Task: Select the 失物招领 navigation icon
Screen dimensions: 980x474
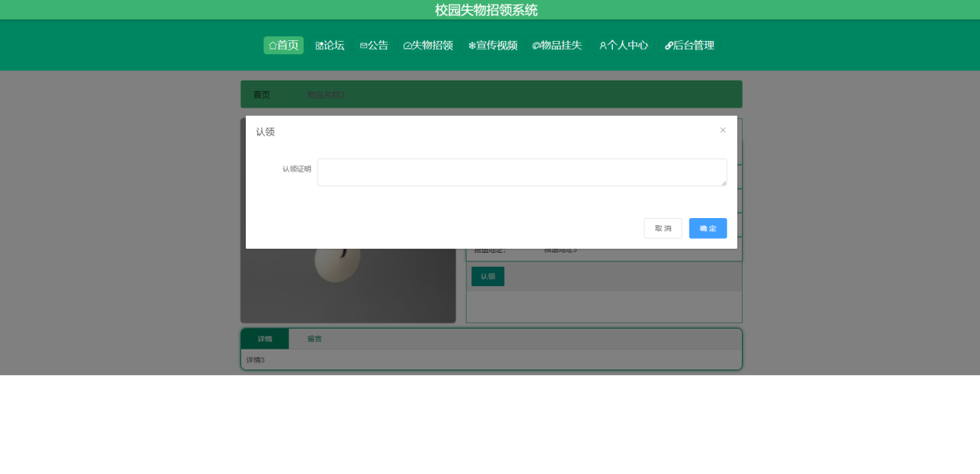Action: pyautogui.click(x=407, y=46)
